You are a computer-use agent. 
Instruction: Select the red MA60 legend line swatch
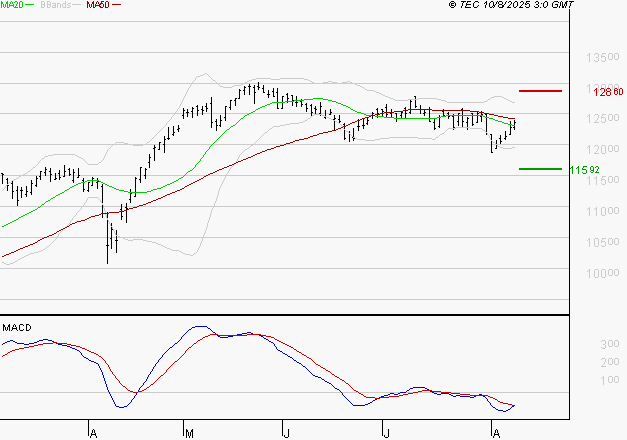[x=116, y=5]
